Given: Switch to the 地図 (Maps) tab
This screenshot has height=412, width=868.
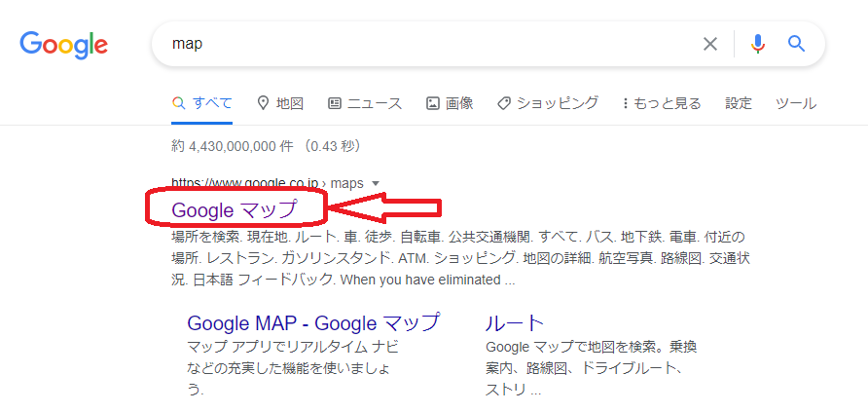Looking at the screenshot, I should pyautogui.click(x=280, y=103).
